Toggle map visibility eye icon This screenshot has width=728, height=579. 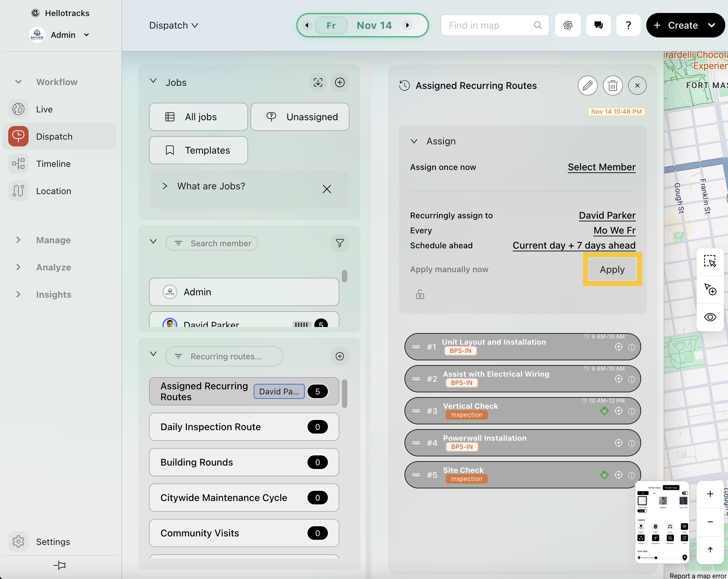click(x=710, y=317)
